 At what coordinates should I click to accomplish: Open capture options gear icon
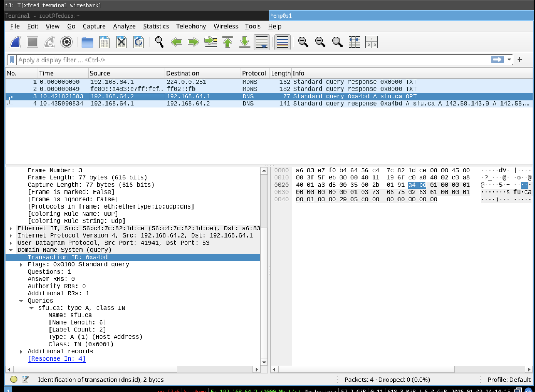tap(66, 42)
